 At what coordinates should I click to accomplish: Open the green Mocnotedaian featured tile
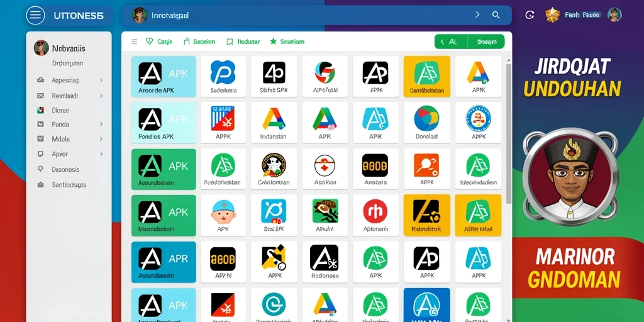[164, 215]
